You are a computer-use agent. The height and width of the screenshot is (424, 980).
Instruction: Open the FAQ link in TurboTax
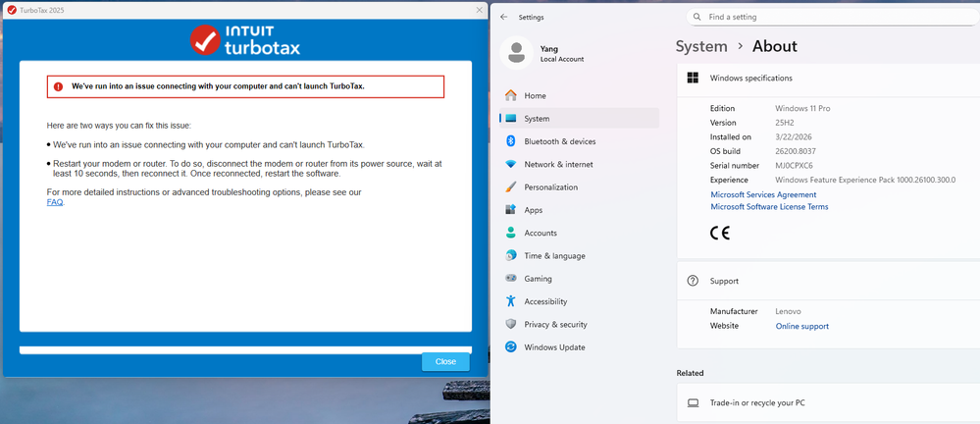[55, 202]
